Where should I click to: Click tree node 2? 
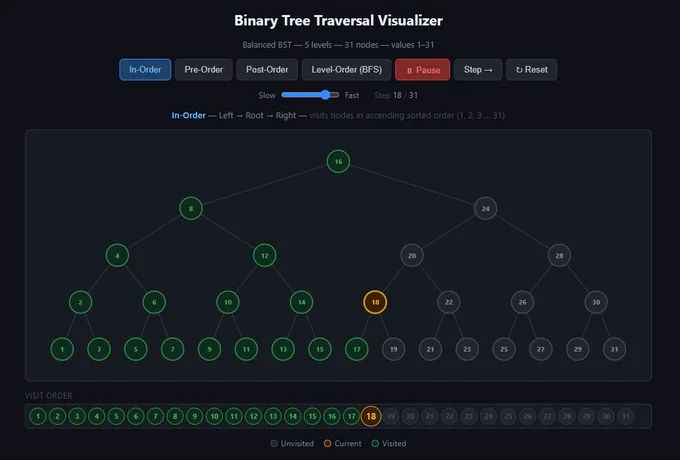(80, 302)
